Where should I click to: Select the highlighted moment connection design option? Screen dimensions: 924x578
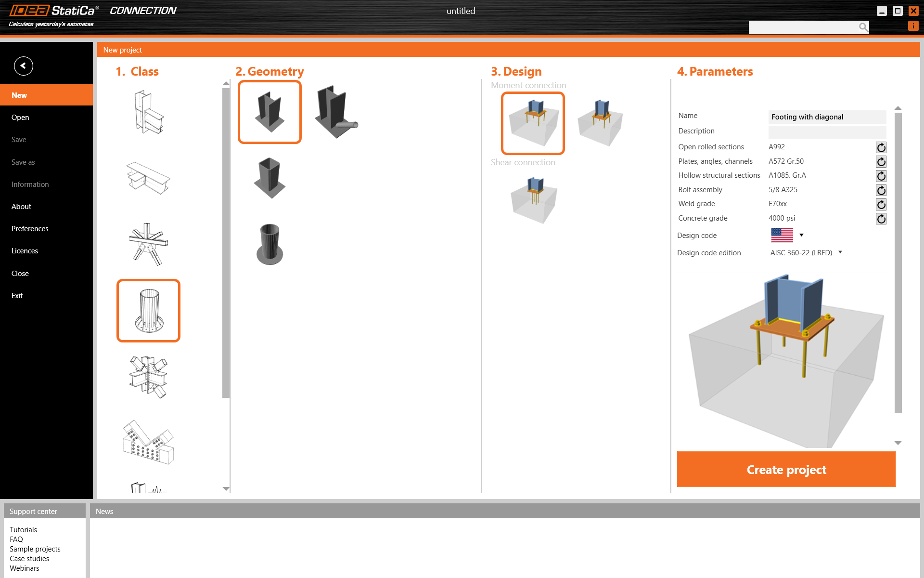533,123
